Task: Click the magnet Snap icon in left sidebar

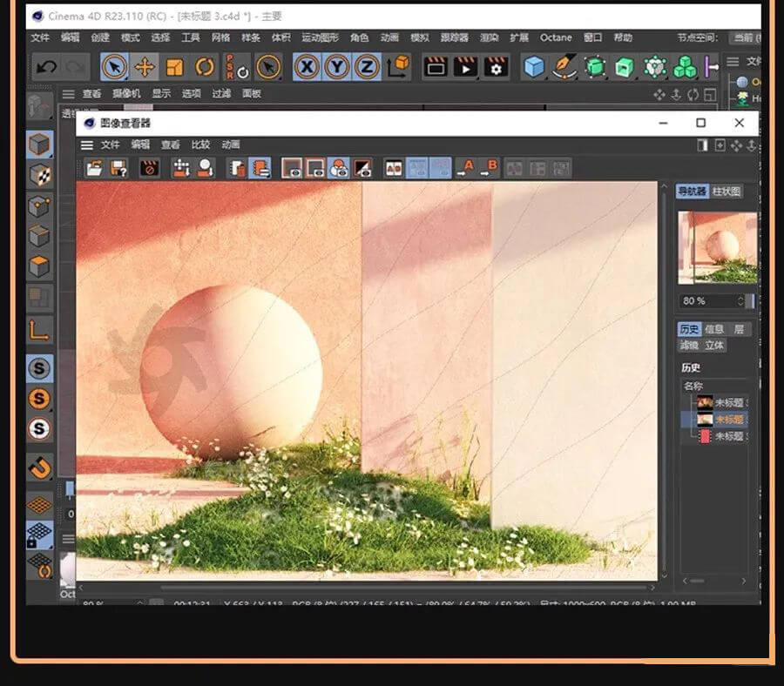Action: (x=39, y=467)
